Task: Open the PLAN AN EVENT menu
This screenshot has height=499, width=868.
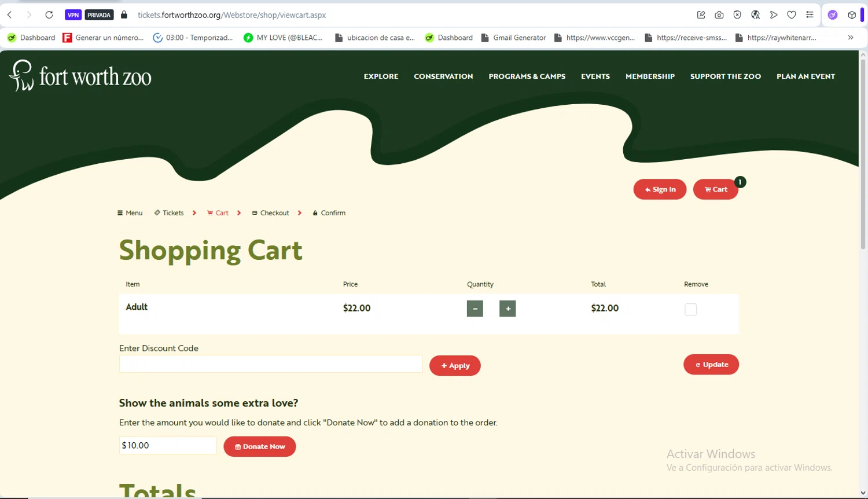Action: click(x=806, y=76)
